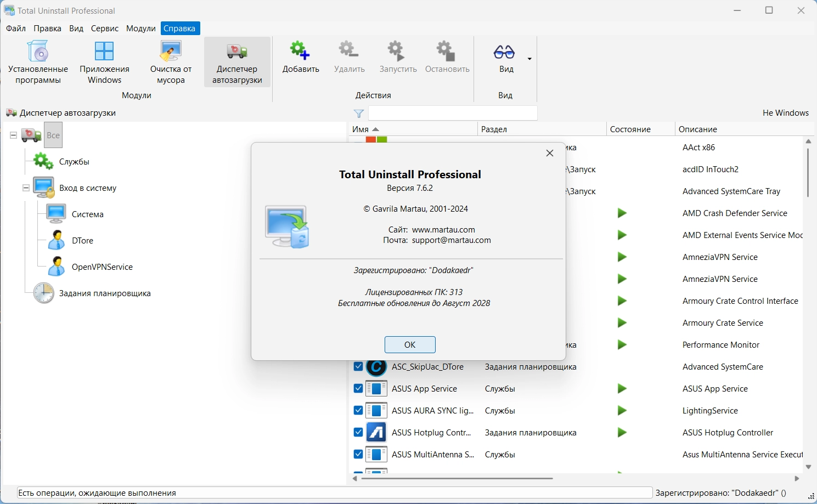Open the Файл menu
817x504 pixels.
pyautogui.click(x=16, y=29)
